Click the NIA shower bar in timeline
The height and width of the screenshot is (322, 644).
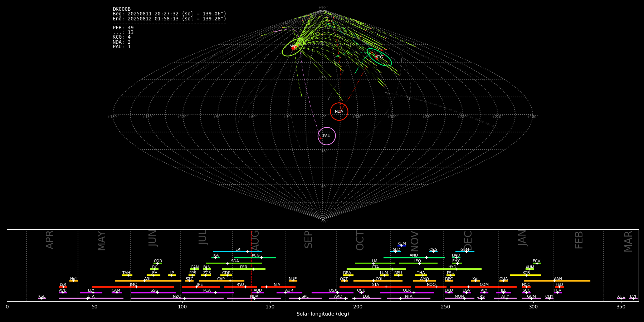coord(278,287)
